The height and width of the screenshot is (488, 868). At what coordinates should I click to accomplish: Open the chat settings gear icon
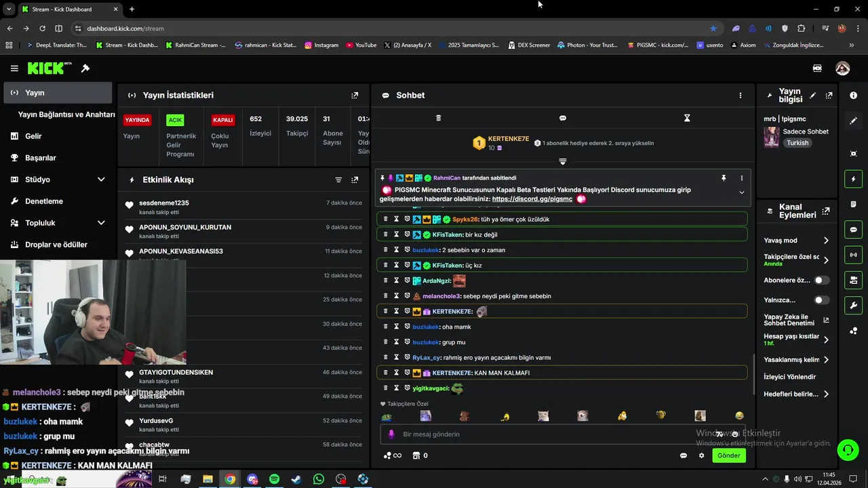(x=701, y=455)
